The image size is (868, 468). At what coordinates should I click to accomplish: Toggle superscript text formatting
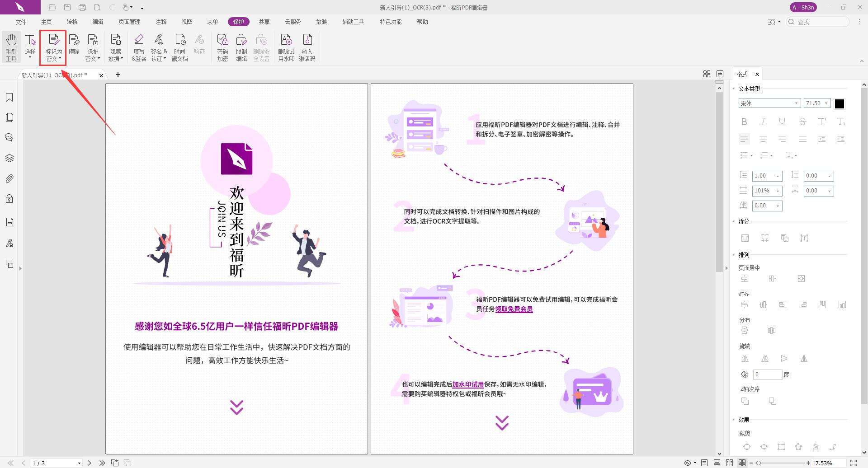[822, 122]
